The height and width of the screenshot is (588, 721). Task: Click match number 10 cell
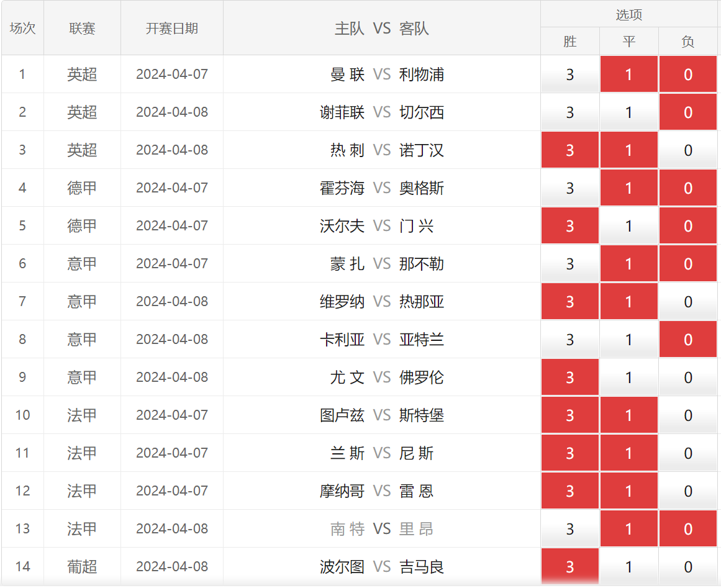(22, 415)
